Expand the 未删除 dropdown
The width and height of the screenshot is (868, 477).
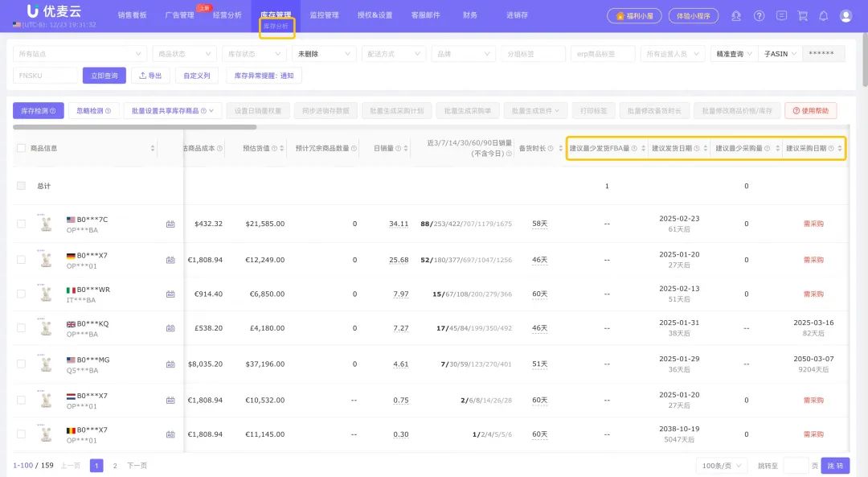coord(324,54)
